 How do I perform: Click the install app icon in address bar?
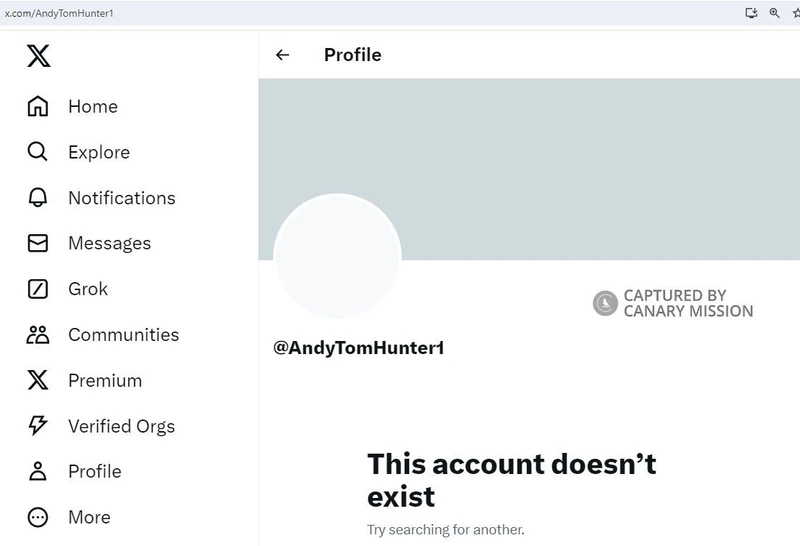751,13
